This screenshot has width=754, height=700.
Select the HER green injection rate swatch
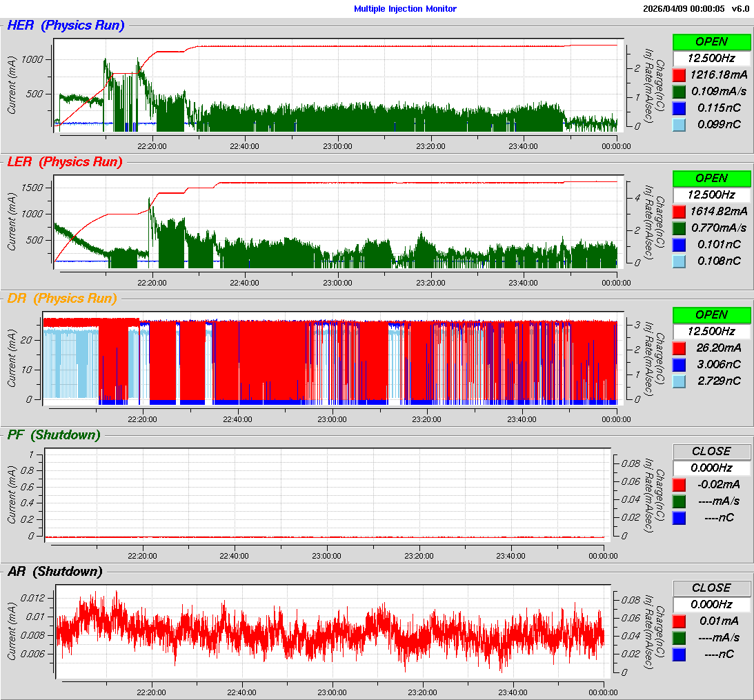[x=679, y=91]
